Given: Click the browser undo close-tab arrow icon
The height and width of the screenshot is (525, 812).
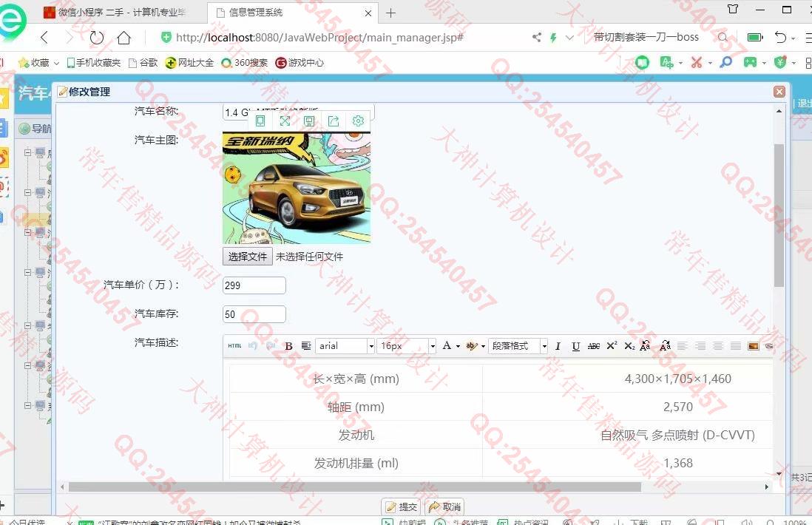Looking at the screenshot, I should tap(780, 37).
